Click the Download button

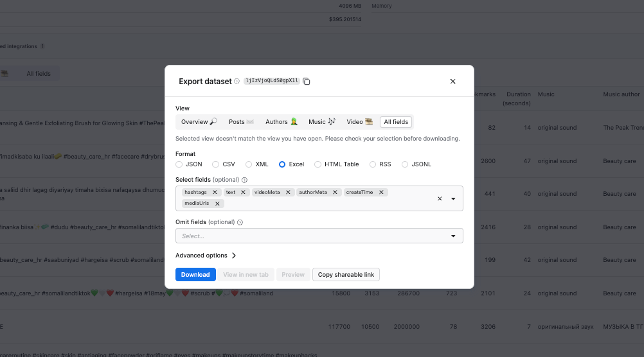tap(195, 275)
